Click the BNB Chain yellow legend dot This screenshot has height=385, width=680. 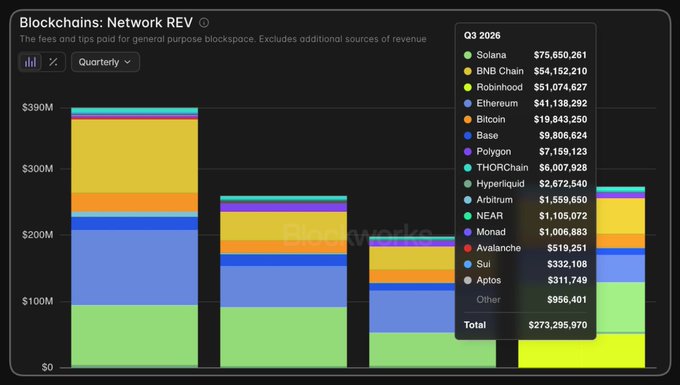(468, 71)
